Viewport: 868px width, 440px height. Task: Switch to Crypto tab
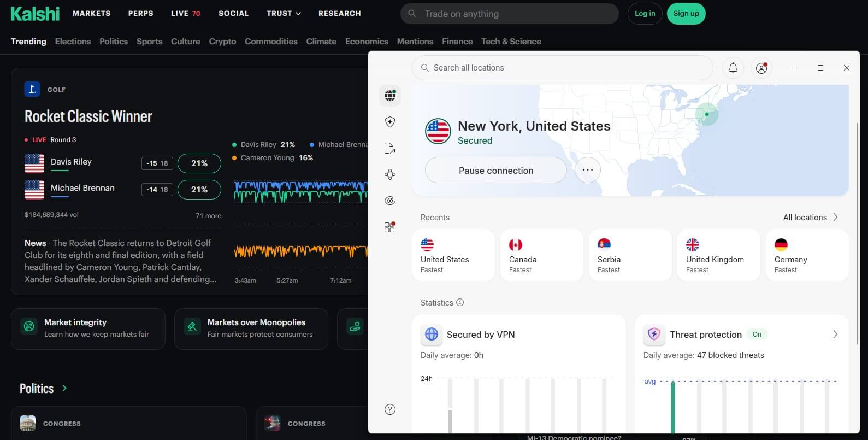pos(222,42)
